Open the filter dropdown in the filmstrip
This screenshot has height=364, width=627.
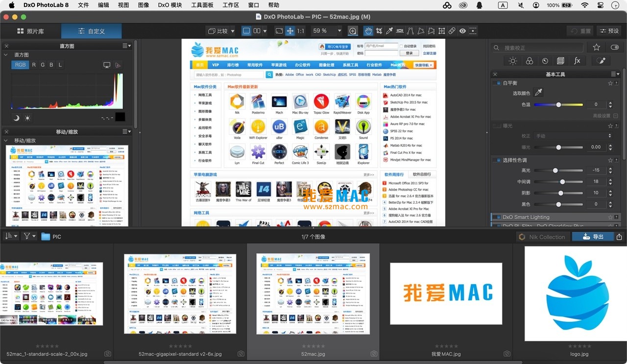tap(29, 236)
